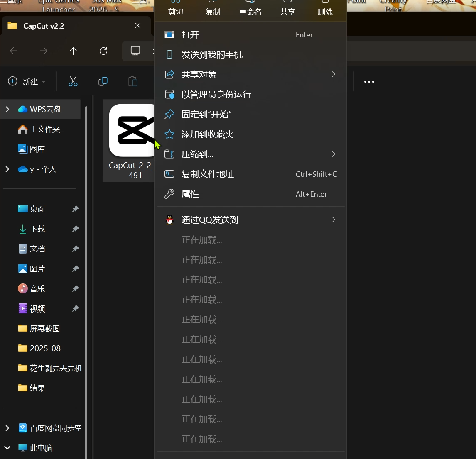This screenshot has height=459, width=476.
Task: Click the share icon beside 共享对象
Action: (x=169, y=74)
